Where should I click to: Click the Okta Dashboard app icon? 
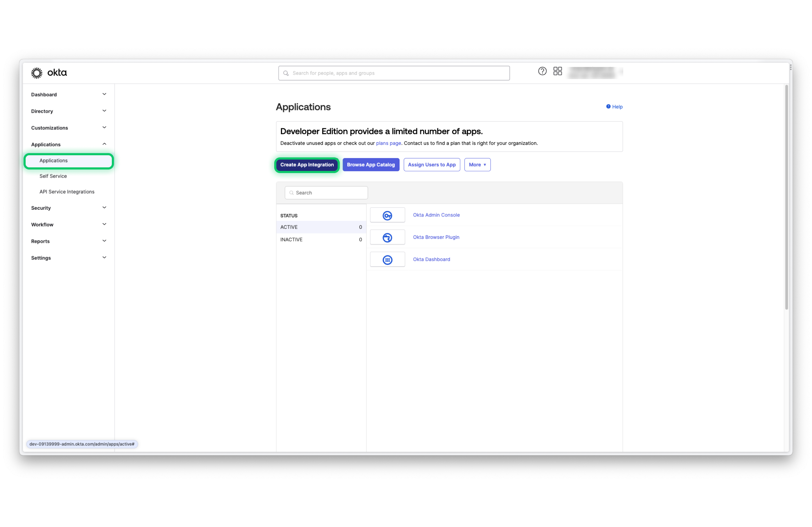click(x=387, y=260)
